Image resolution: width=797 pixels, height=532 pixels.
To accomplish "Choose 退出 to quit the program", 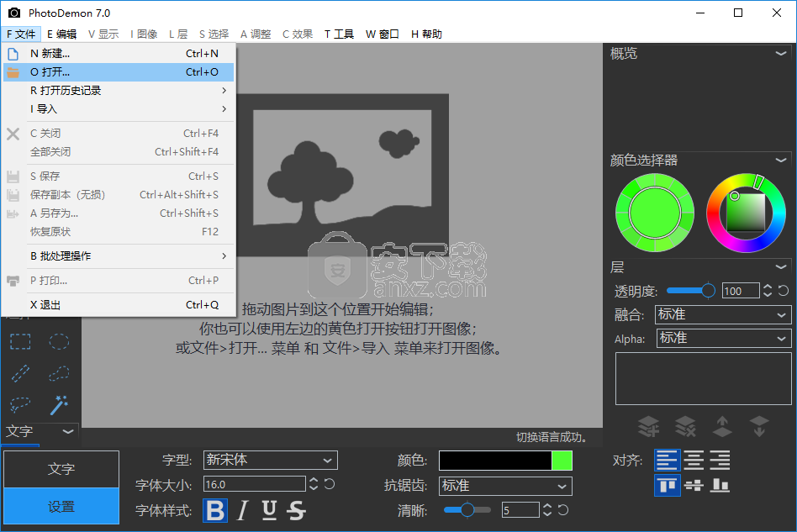I will pos(119,305).
